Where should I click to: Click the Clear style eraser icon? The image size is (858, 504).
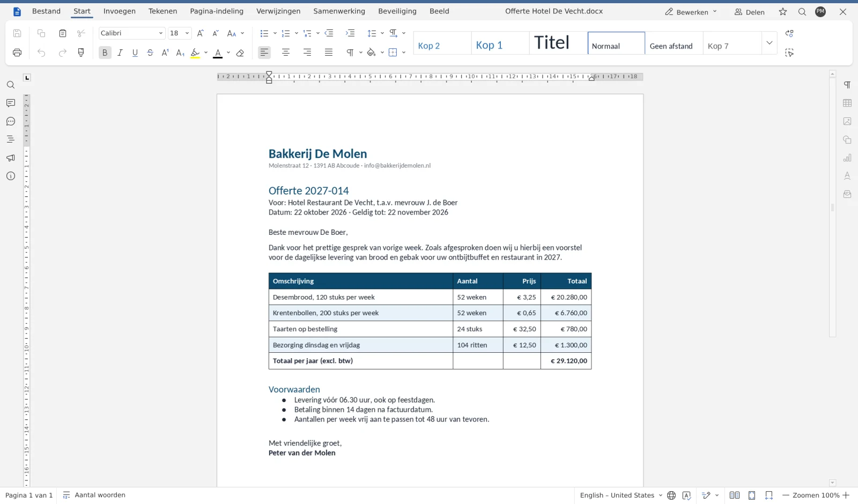[x=240, y=53]
